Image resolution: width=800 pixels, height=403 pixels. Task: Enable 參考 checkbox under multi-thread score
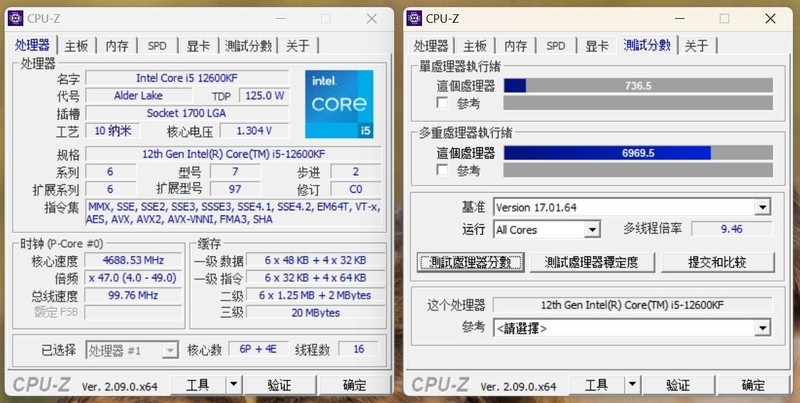(x=442, y=170)
